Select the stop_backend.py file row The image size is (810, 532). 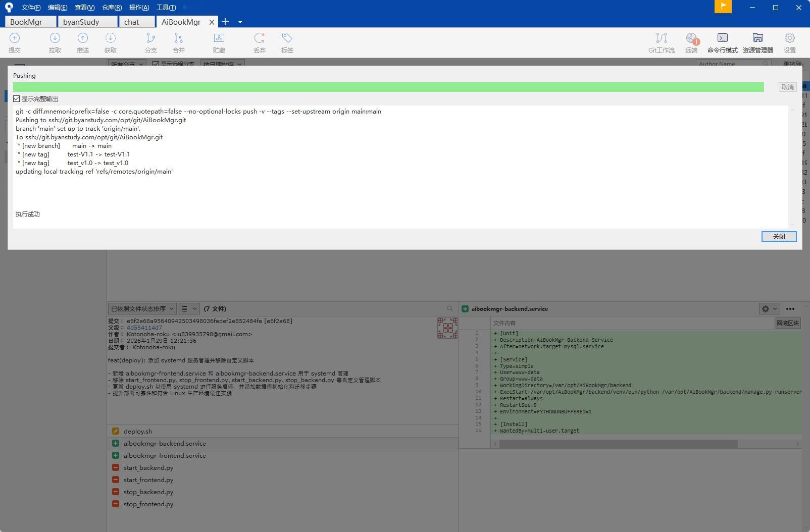[283, 492]
